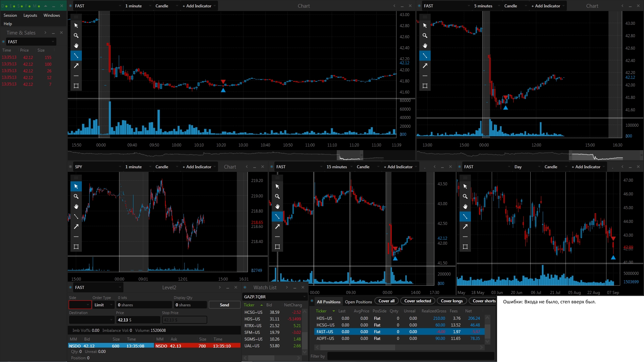This screenshot has width=644, height=362.
Task: Select hand pan tool in FAST 15 minutes chart
Action: [277, 206]
